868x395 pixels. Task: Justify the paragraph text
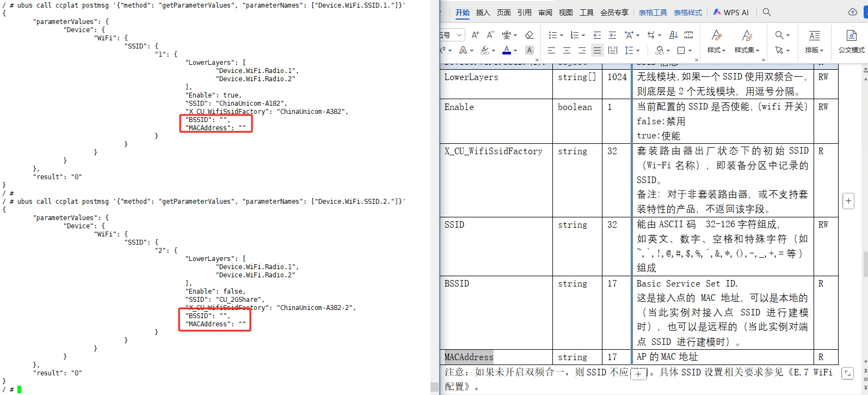pos(597,50)
